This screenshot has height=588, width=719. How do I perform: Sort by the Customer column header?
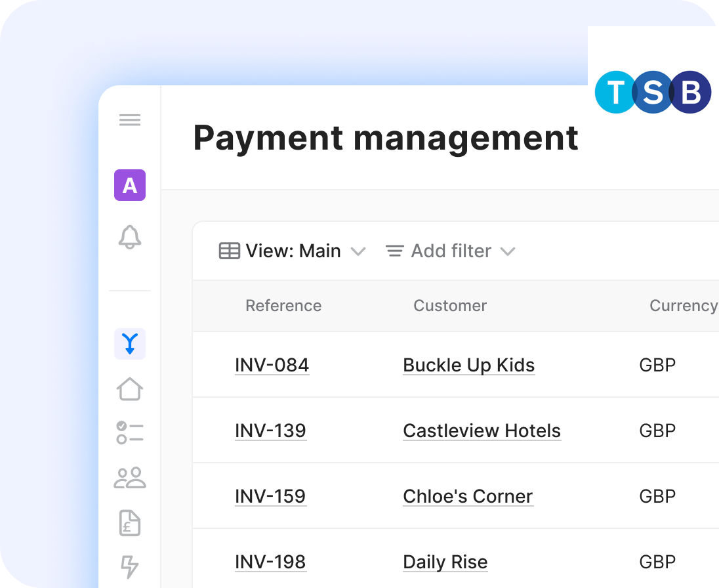click(x=450, y=306)
